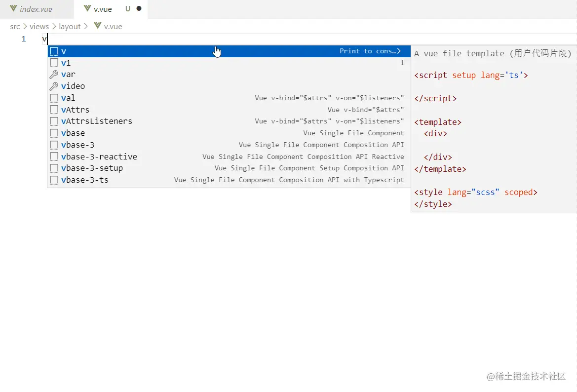Image resolution: width=577 pixels, height=392 pixels.
Task: Click the wrench icon beside 'var'
Action: coord(54,75)
